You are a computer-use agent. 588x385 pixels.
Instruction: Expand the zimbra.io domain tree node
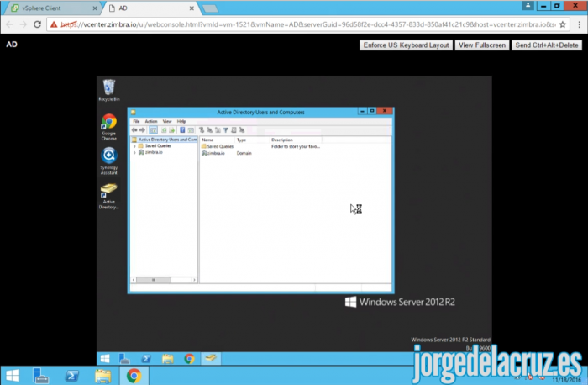tap(134, 153)
